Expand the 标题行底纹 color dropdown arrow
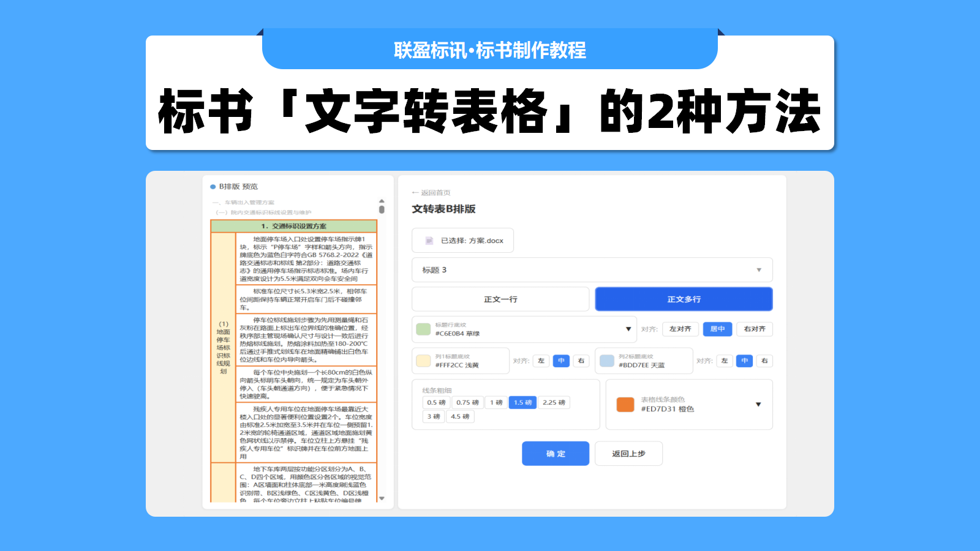 (x=628, y=329)
